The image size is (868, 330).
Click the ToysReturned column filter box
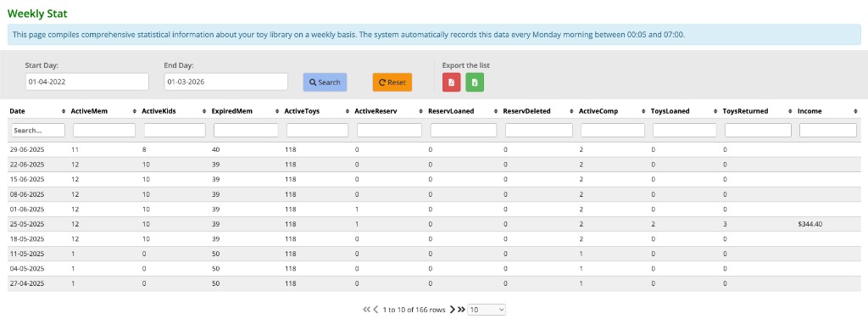tap(759, 130)
